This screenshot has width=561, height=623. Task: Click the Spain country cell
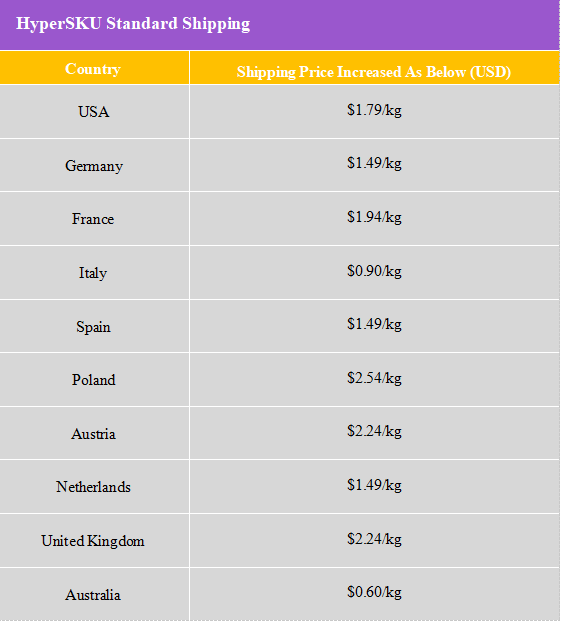(95, 326)
